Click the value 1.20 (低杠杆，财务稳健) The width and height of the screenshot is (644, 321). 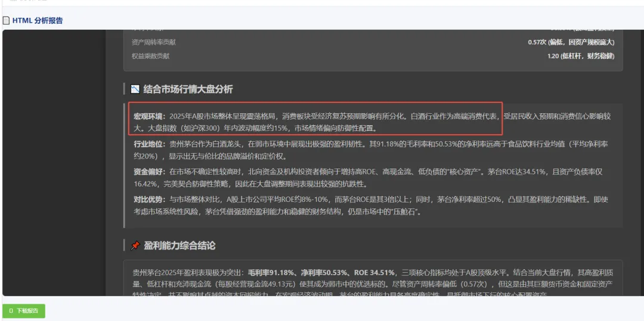[581, 56]
